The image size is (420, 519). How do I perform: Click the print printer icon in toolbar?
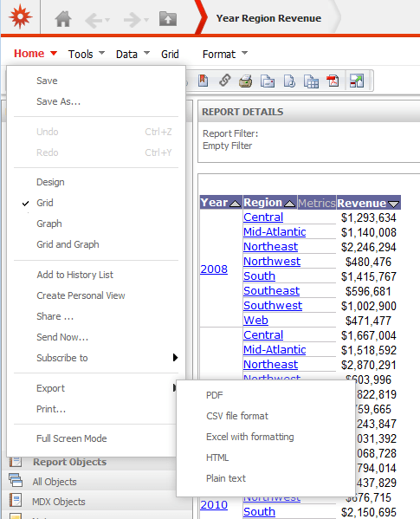(245, 81)
